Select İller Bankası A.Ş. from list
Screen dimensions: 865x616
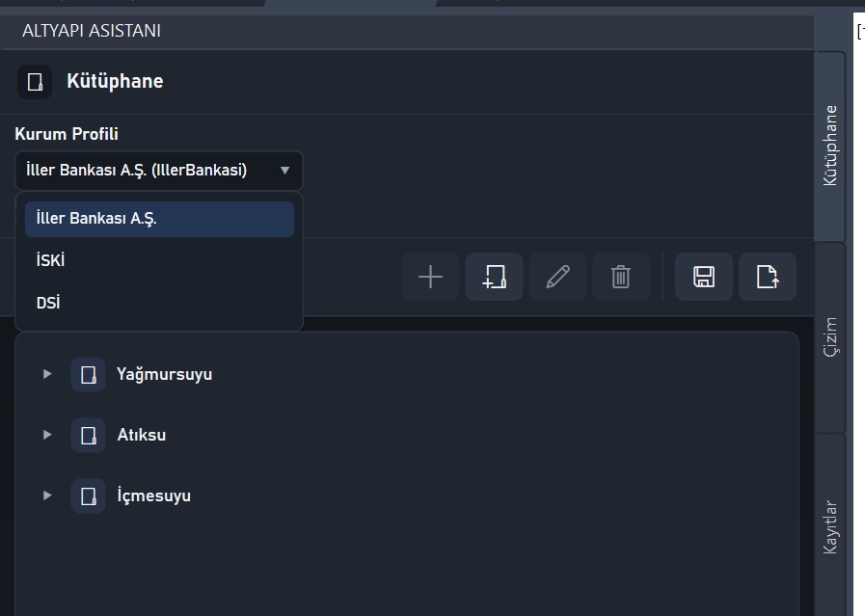click(x=159, y=219)
